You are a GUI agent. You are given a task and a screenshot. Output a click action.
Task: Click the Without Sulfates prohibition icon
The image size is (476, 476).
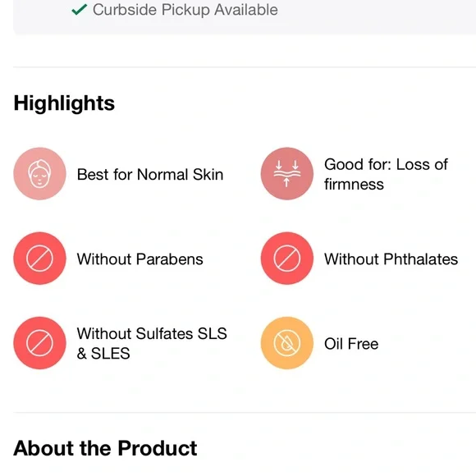coord(39,343)
